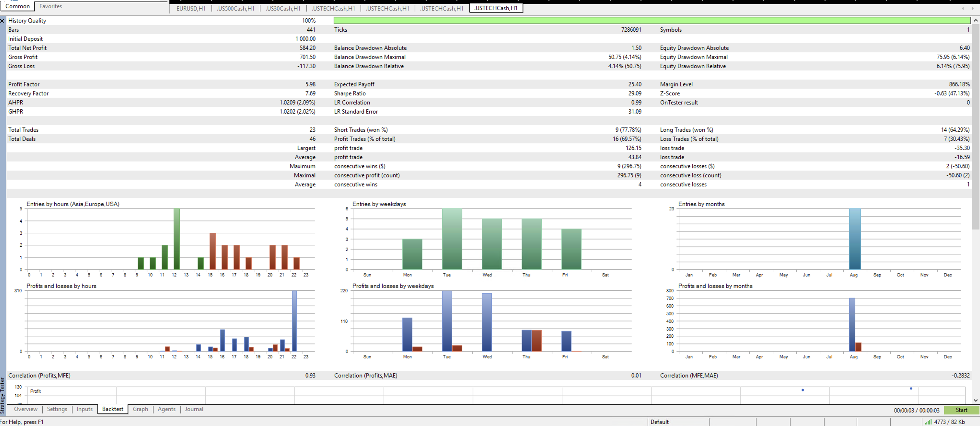Click the green History Quality progress bar
This screenshot has height=426, width=980.
(651, 21)
